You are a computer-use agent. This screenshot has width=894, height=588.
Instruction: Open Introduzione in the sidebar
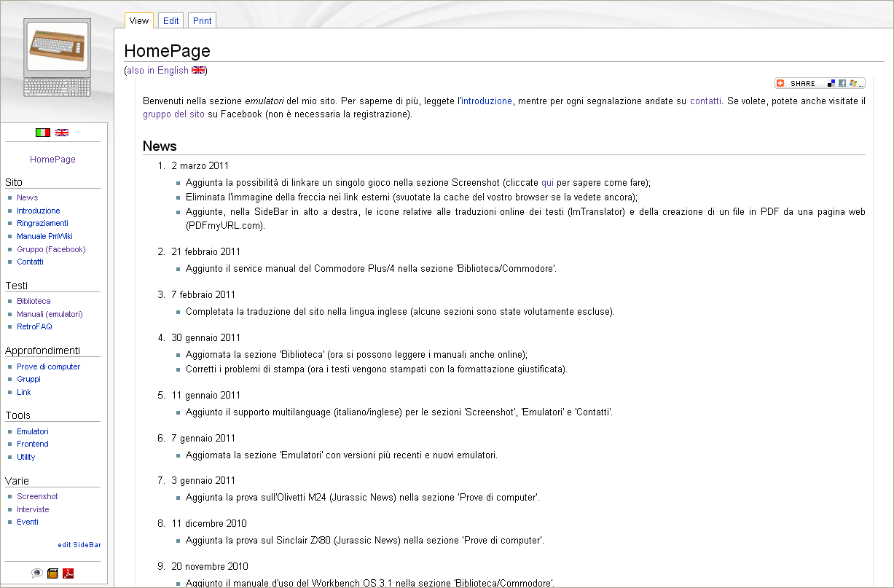click(x=39, y=211)
